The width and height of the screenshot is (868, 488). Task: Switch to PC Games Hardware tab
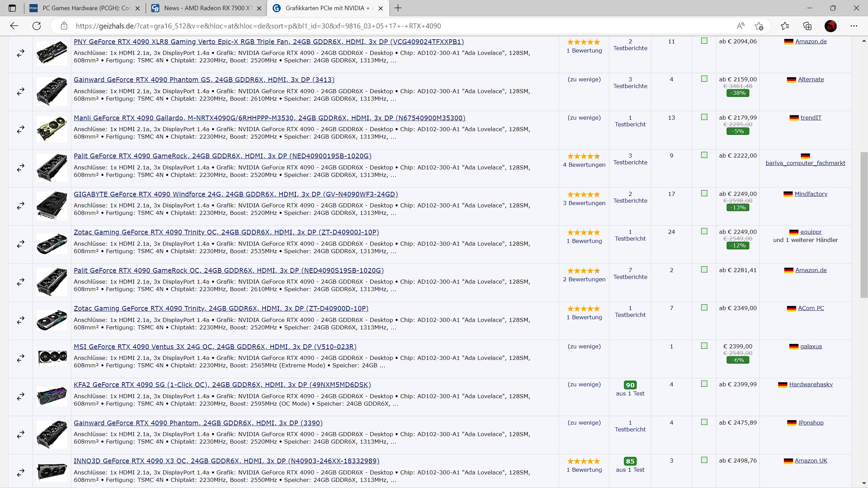pyautogui.click(x=85, y=8)
